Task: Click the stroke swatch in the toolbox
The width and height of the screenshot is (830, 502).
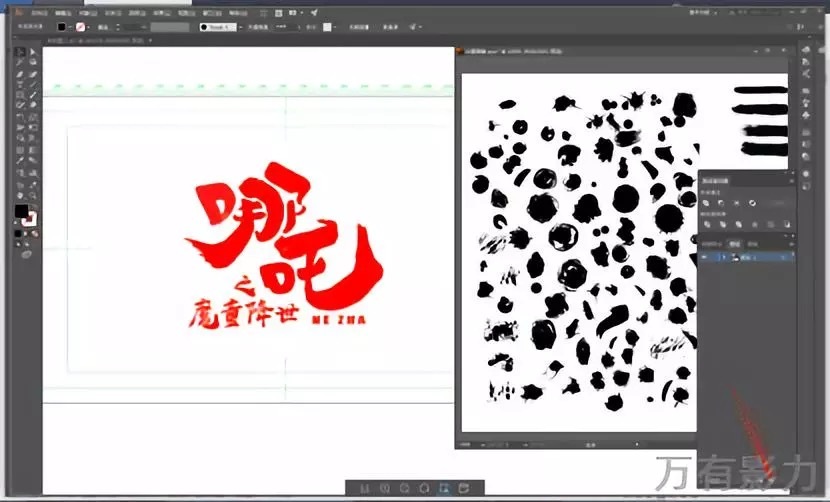Action: 31,219
